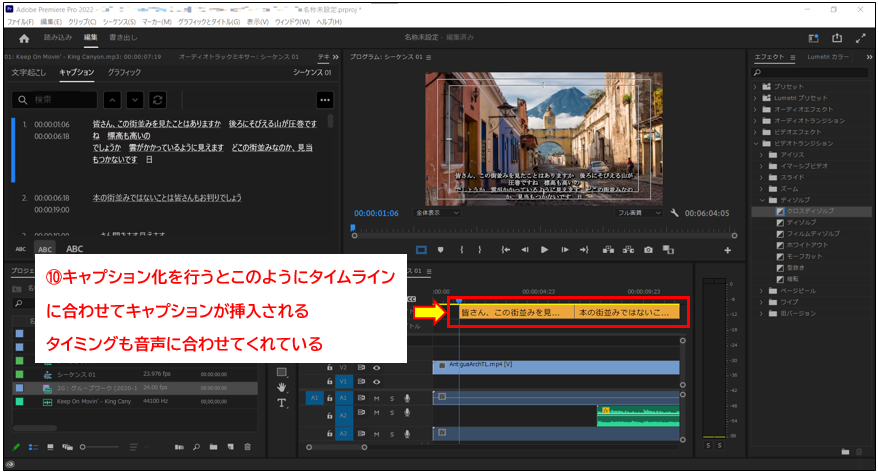Switch to 文字起こし tab
Image resolution: width=878 pixels, height=476 pixels.
point(29,72)
